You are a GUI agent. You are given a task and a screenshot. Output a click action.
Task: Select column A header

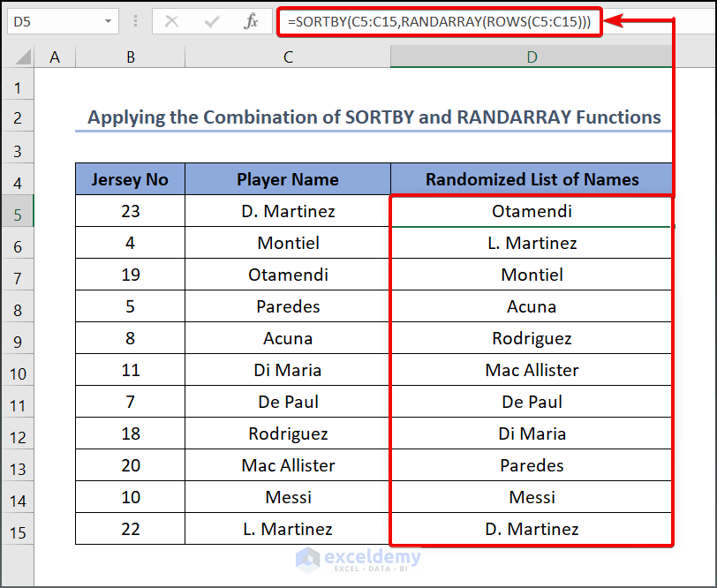pyautogui.click(x=55, y=57)
